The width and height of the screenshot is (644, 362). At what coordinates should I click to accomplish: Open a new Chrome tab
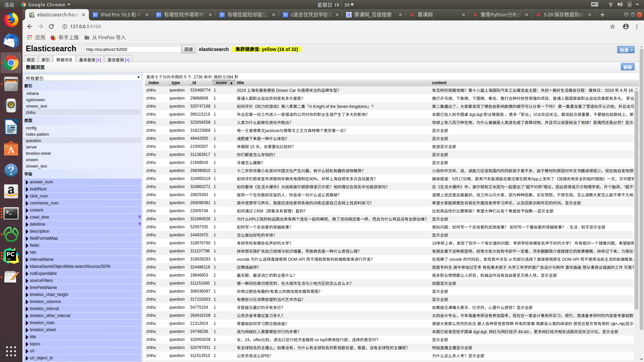(x=602, y=15)
